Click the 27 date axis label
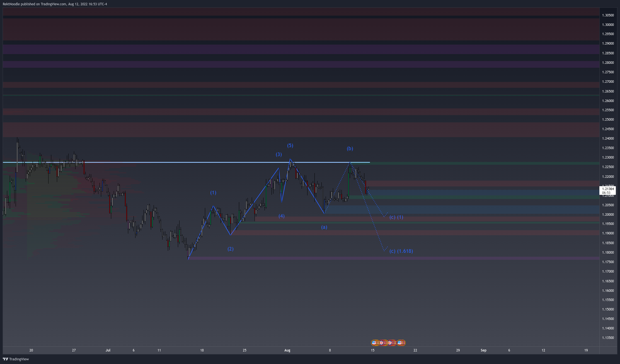This screenshot has height=364, width=620. pos(74,350)
